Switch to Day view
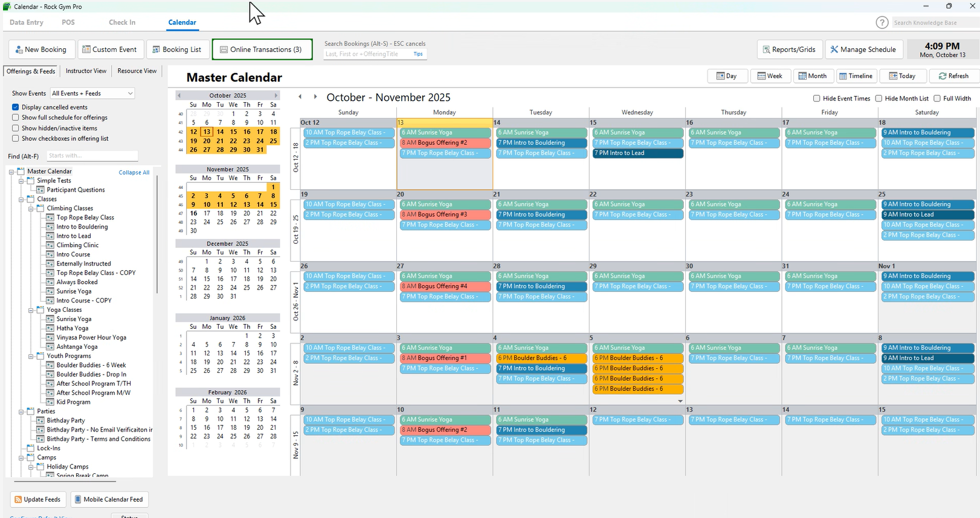 point(727,76)
